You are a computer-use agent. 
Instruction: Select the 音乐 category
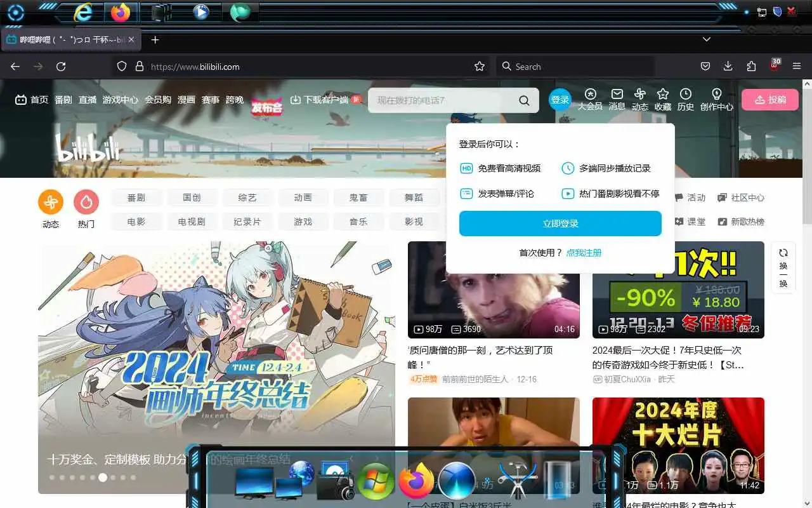(358, 222)
